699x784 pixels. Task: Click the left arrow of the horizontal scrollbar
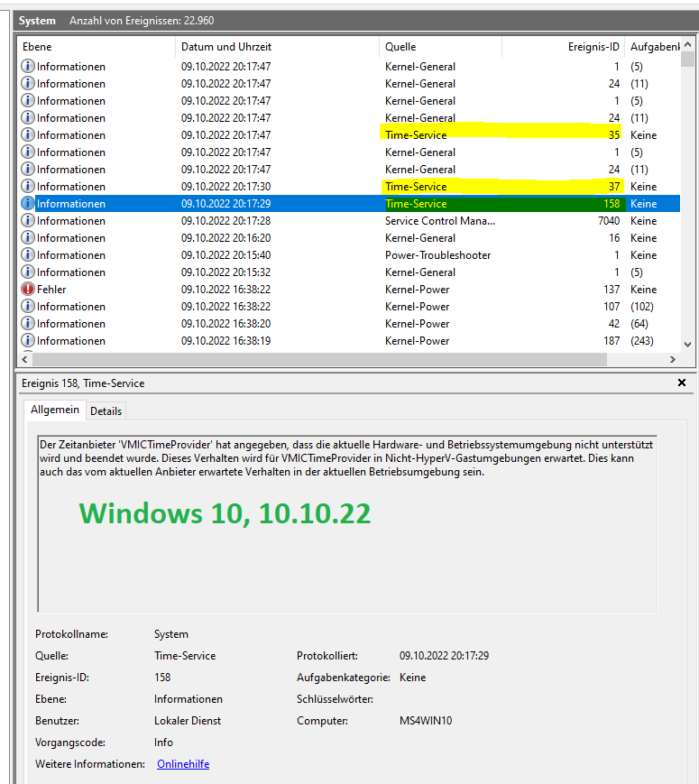24,359
